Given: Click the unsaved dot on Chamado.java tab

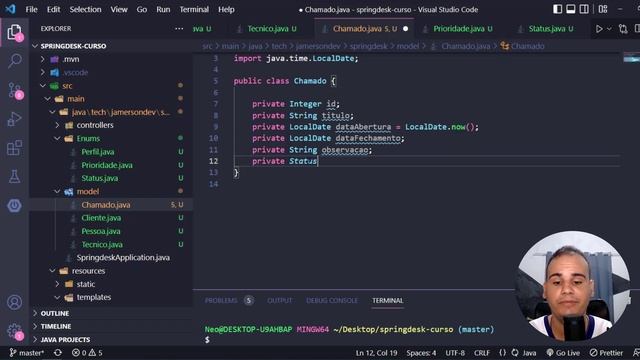Looking at the screenshot, I should tap(405, 29).
